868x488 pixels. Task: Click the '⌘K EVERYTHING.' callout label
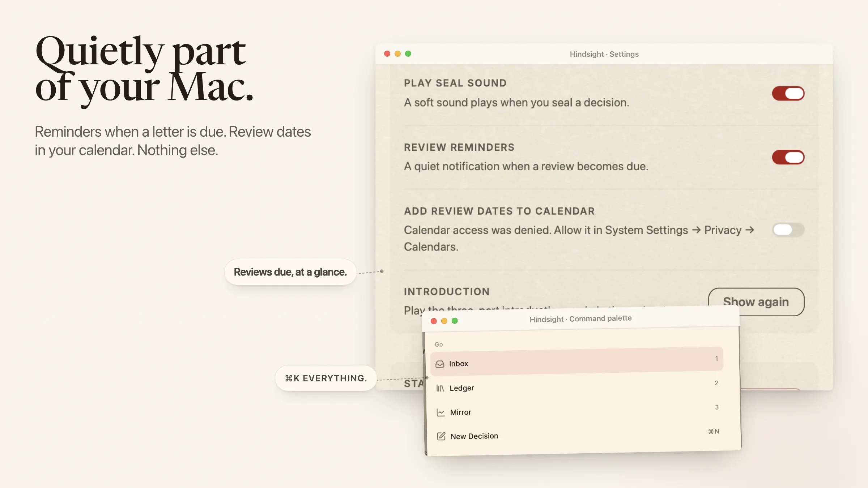click(x=326, y=378)
